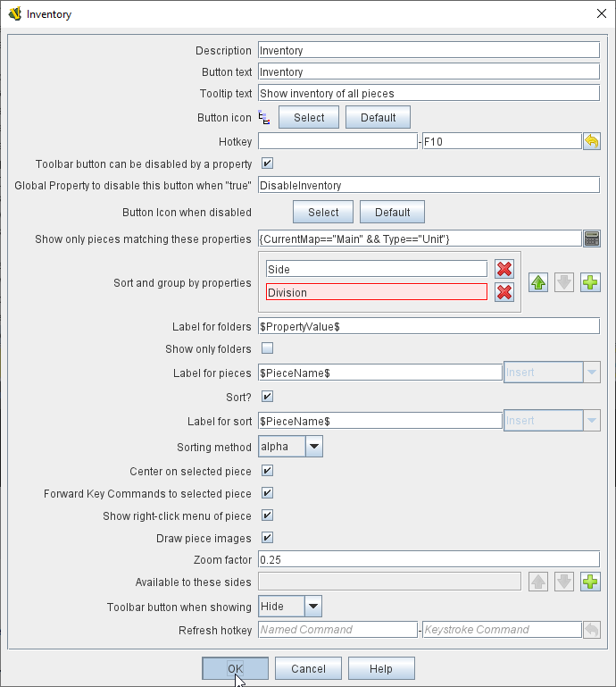Open the expression builder calculator icon

point(591,239)
